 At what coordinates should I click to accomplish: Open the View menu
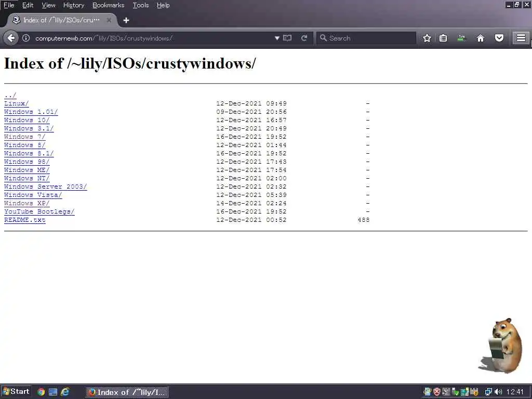tap(48, 5)
